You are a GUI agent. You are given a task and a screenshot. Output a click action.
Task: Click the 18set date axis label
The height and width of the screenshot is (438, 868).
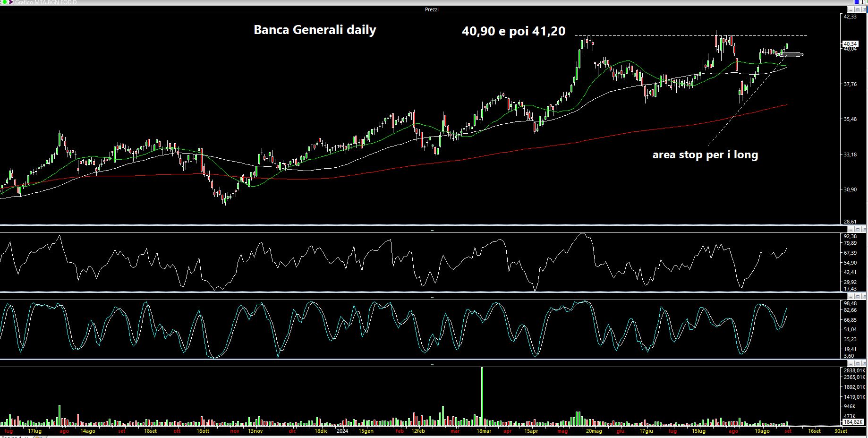pos(150,431)
